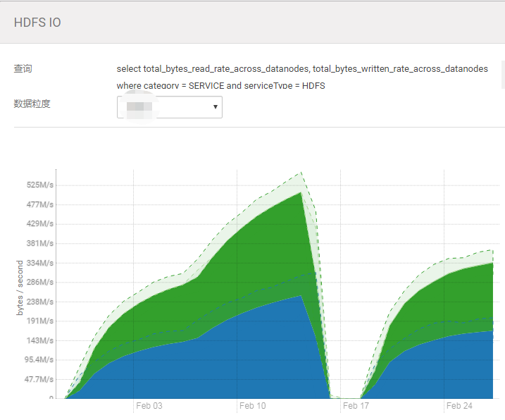Click the 查询 label
Screen dimensions: 505x420
(x=23, y=68)
